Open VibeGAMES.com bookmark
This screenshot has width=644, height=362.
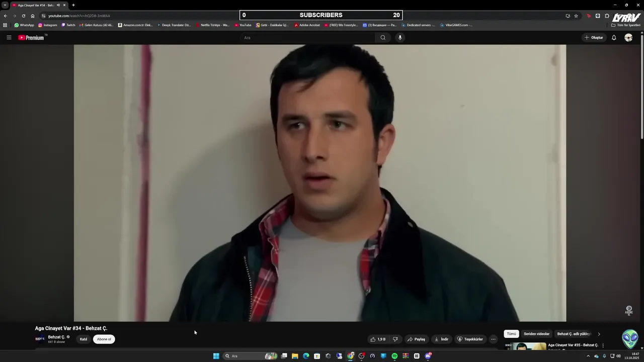(456, 25)
